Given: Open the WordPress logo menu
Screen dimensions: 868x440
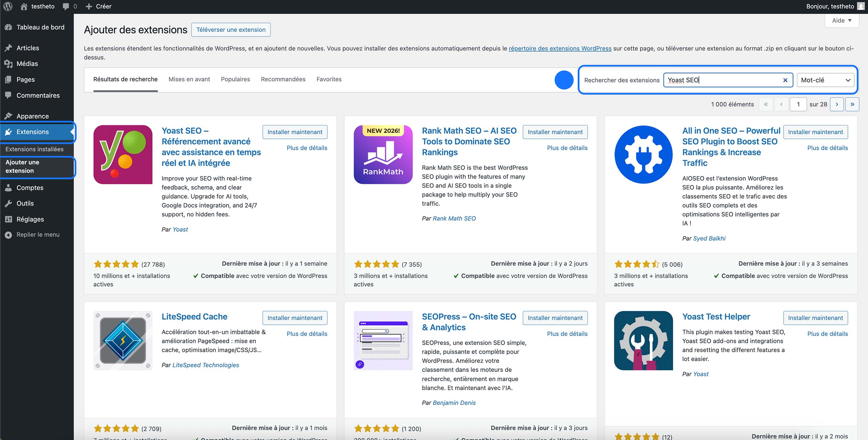Looking at the screenshot, I should (8, 6).
